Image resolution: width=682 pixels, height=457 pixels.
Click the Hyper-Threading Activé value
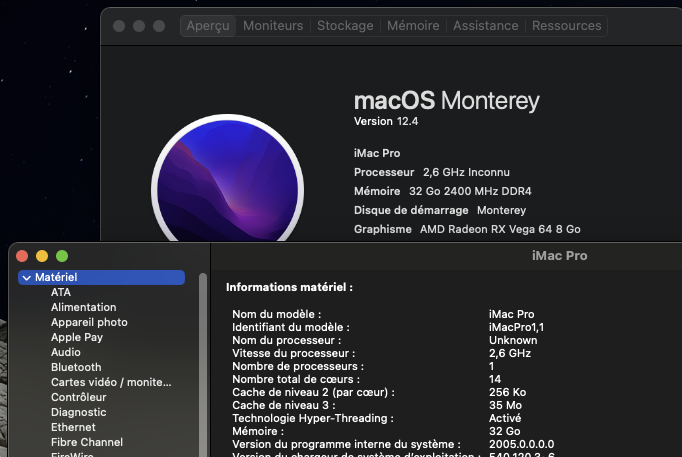(505, 418)
